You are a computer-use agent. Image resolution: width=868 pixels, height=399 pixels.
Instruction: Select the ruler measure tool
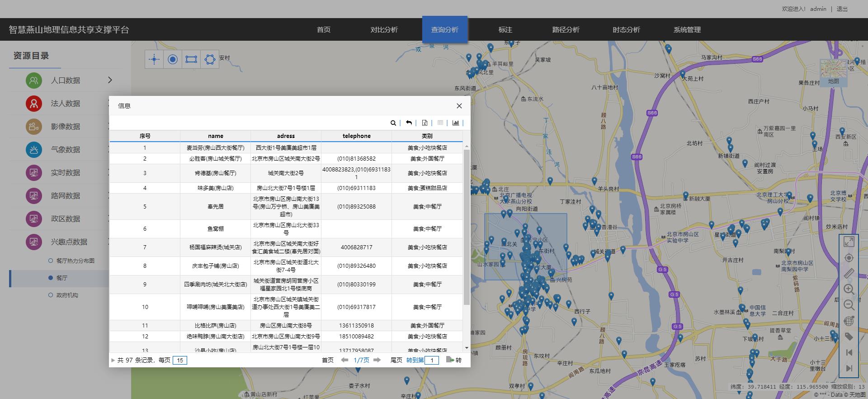pos(849,274)
